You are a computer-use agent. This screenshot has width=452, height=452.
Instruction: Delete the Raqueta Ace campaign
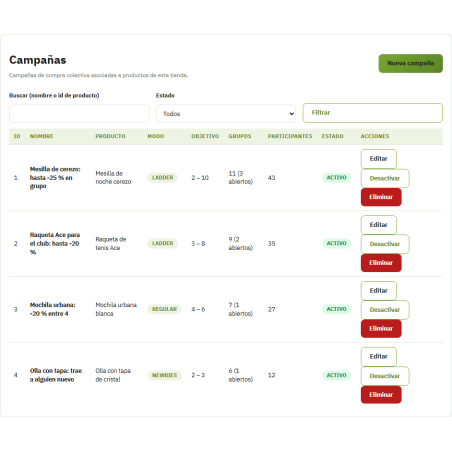click(381, 263)
